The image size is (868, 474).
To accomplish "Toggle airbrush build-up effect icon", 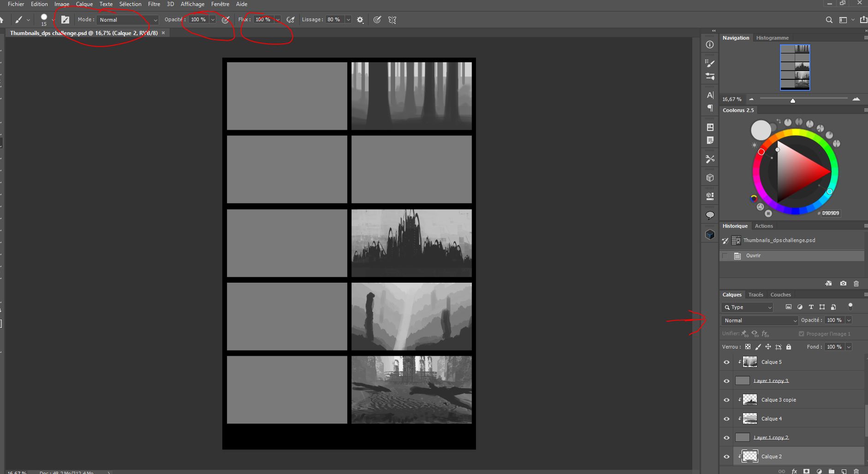I will click(291, 20).
